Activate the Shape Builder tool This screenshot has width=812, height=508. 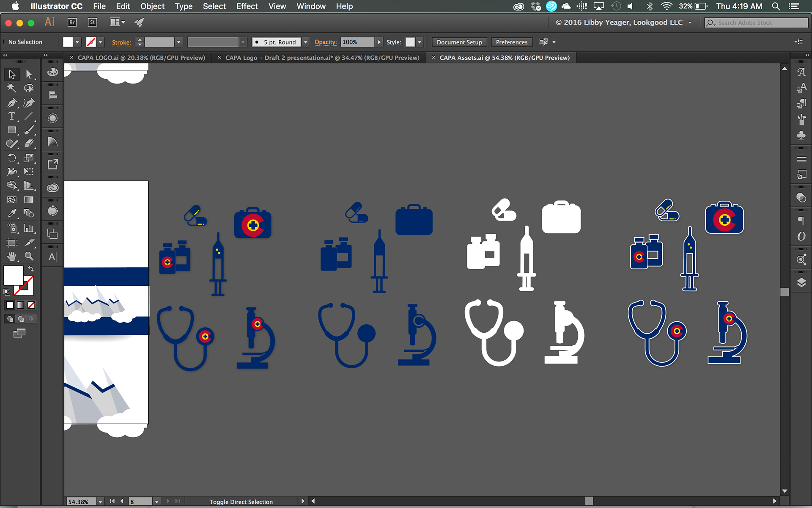(11, 185)
